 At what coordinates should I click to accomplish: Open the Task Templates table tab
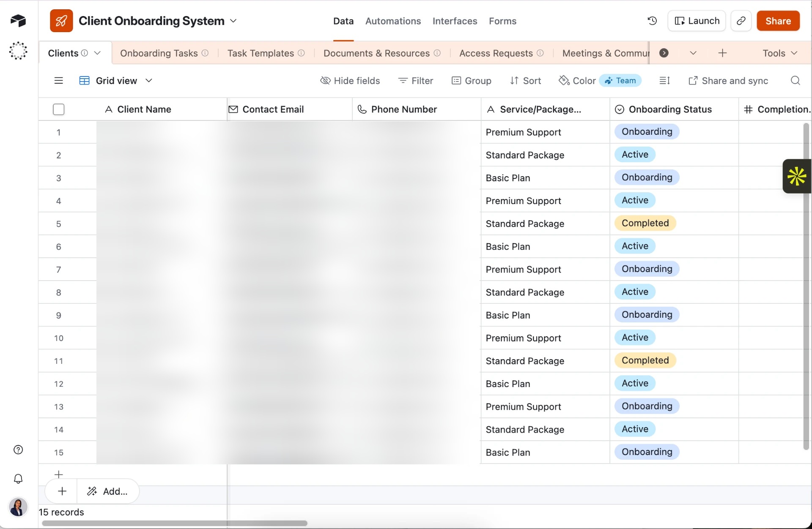point(266,53)
